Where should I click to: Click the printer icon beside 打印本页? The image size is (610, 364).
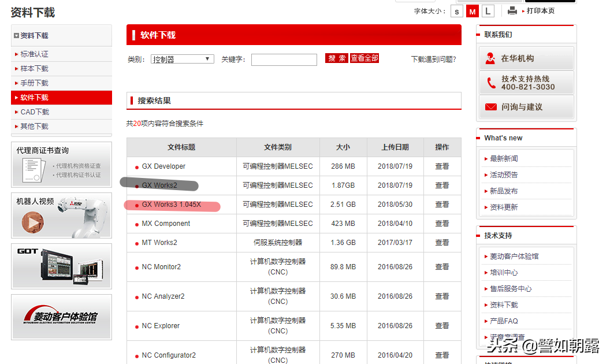pyautogui.click(x=512, y=10)
